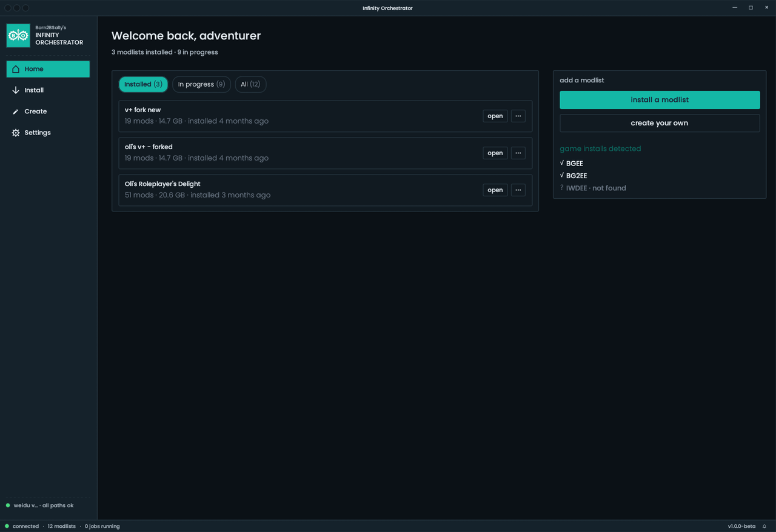Screen dimensions: 776x532
Task: Click the IWDEE not found entry
Action: click(593, 188)
